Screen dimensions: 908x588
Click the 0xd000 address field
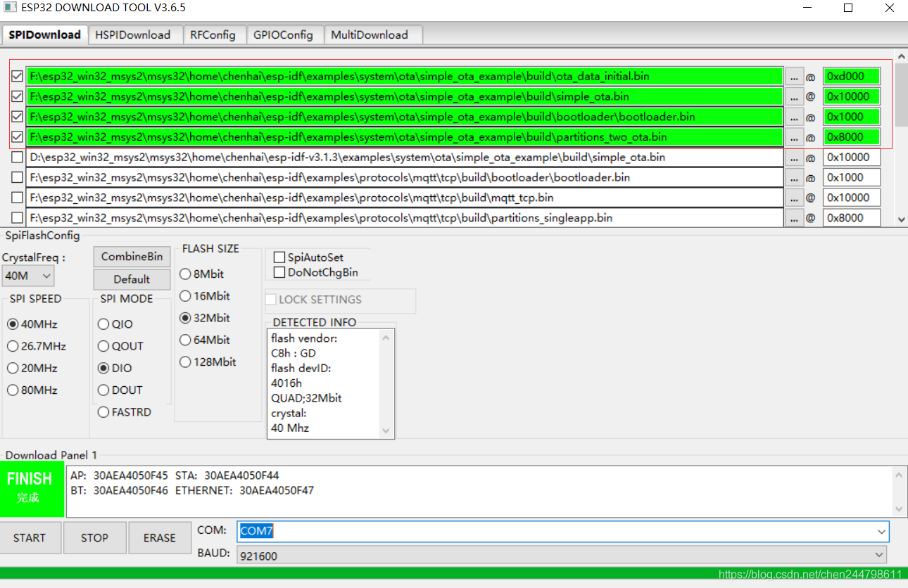pyautogui.click(x=852, y=76)
